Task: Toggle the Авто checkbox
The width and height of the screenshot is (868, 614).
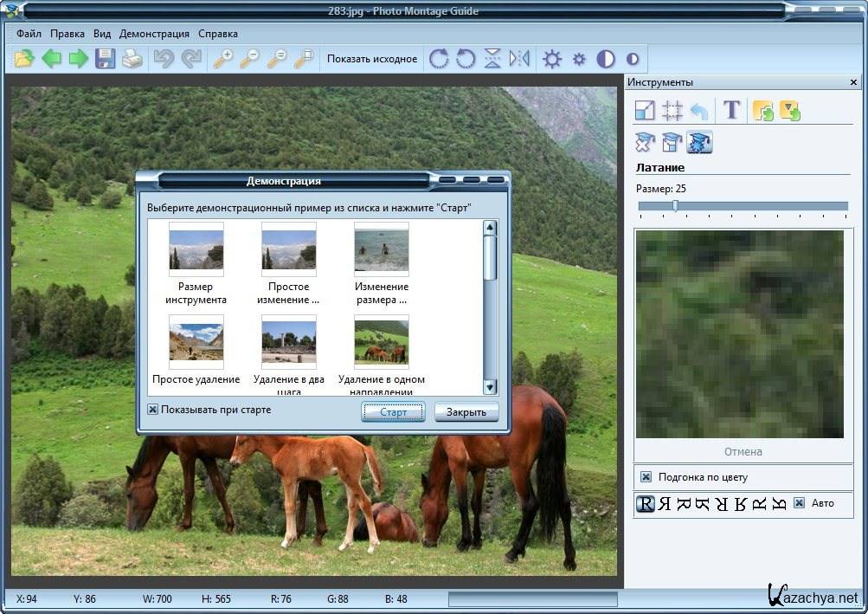Action: (799, 503)
